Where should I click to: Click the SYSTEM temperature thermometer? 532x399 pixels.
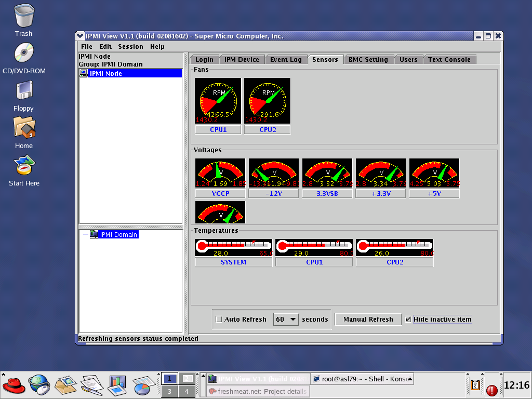tap(233, 248)
